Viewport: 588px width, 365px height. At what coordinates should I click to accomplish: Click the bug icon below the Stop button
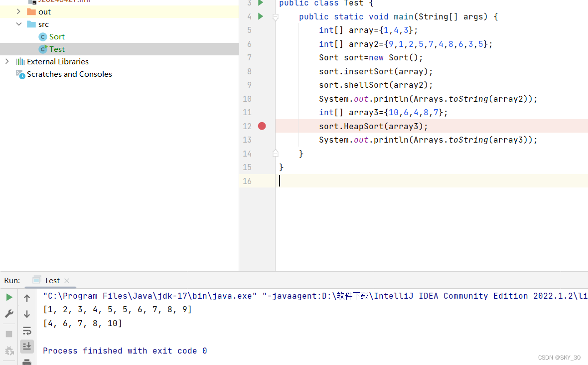click(x=9, y=351)
